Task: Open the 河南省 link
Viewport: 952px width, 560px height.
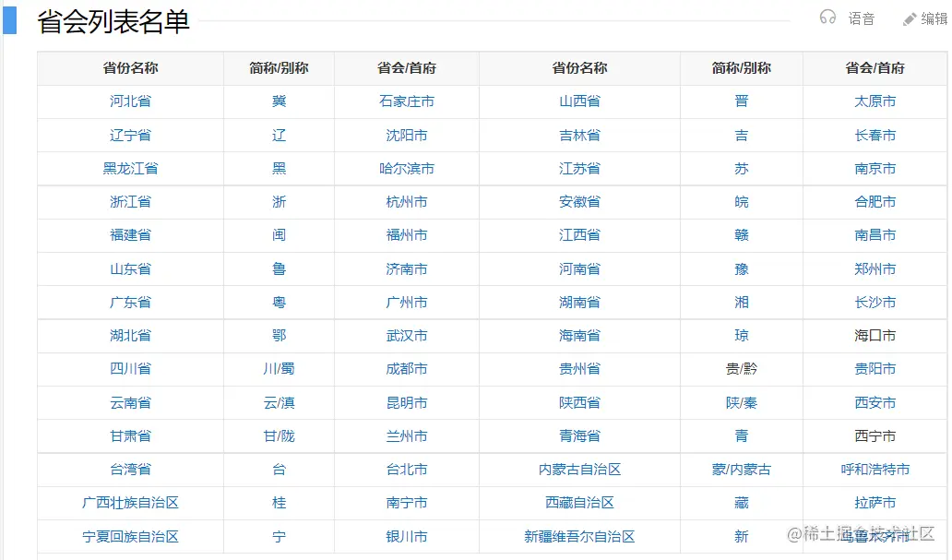Action: pyautogui.click(x=580, y=269)
